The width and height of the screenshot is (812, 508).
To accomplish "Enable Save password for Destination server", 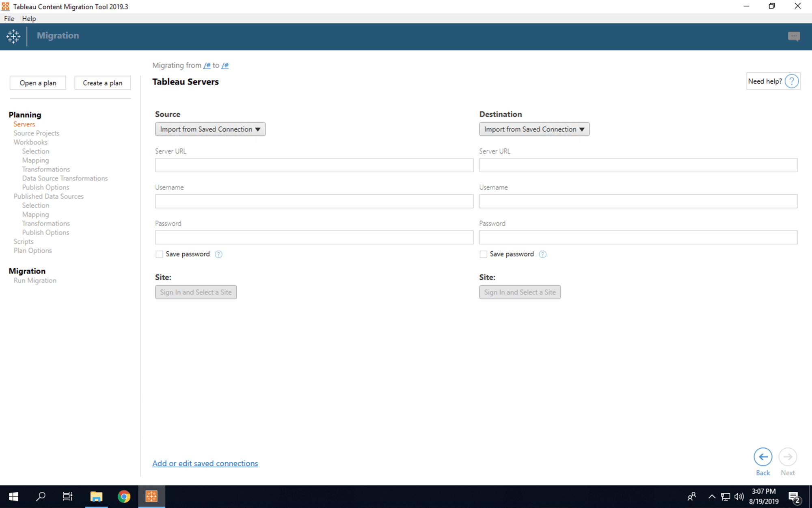I will coord(483,254).
